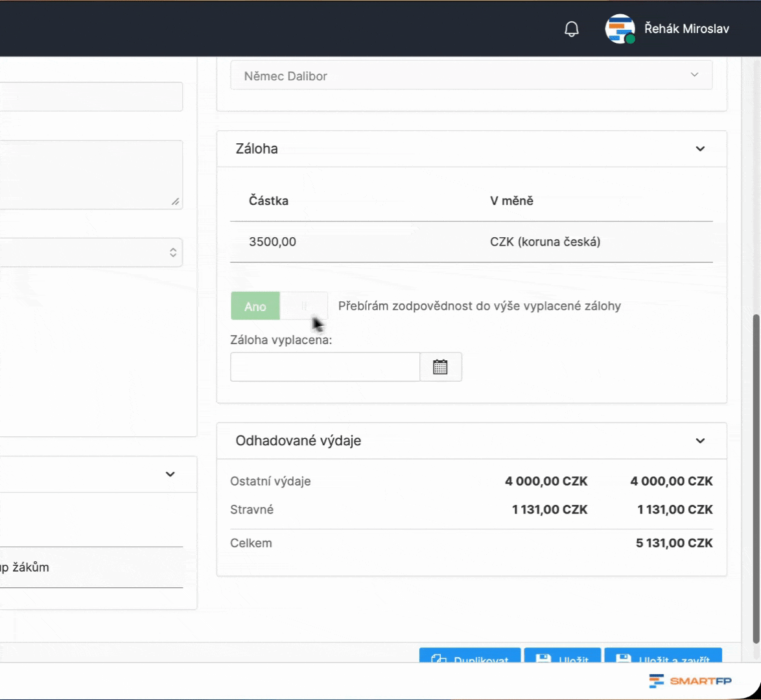Click the resize handle of the text area
761x700 pixels.
(175, 202)
